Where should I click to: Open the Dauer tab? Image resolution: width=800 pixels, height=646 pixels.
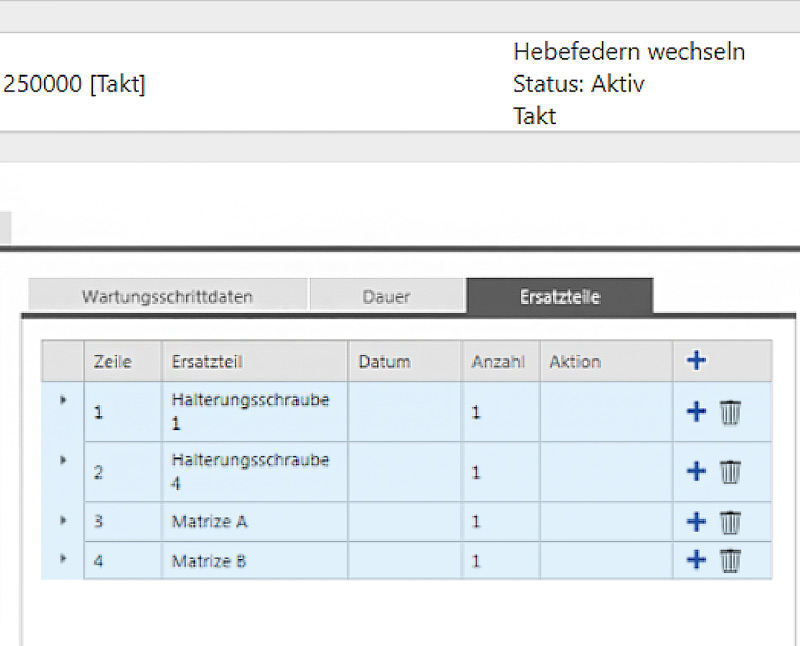pos(388,295)
